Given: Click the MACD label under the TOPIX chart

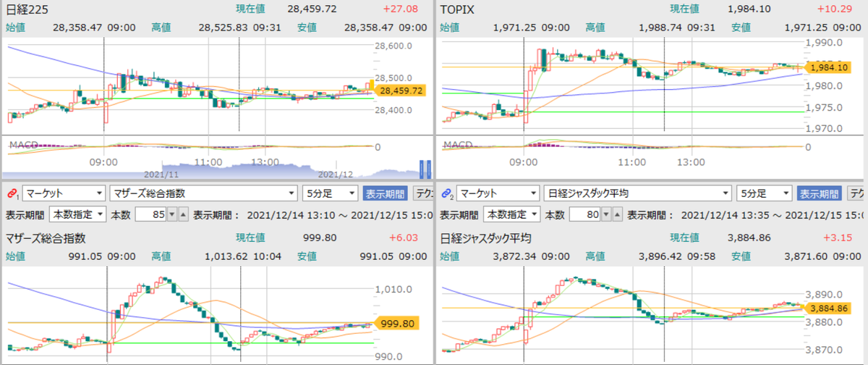Looking at the screenshot, I should click(458, 145).
